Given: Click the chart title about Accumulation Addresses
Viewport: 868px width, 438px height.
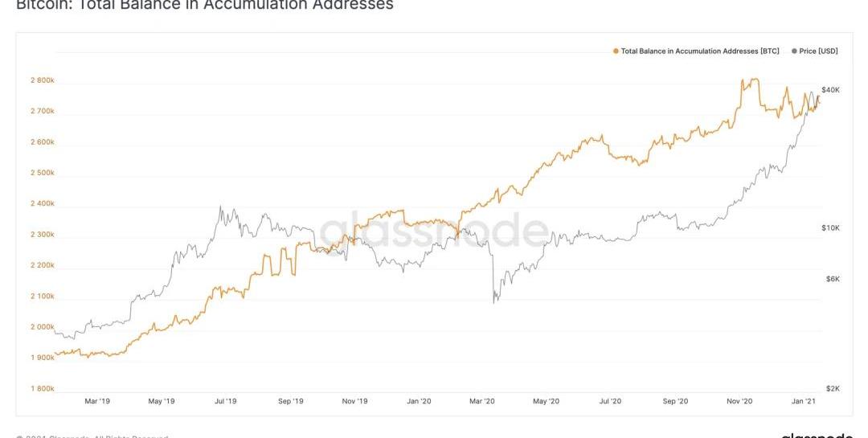Looking at the screenshot, I should coord(205,5).
